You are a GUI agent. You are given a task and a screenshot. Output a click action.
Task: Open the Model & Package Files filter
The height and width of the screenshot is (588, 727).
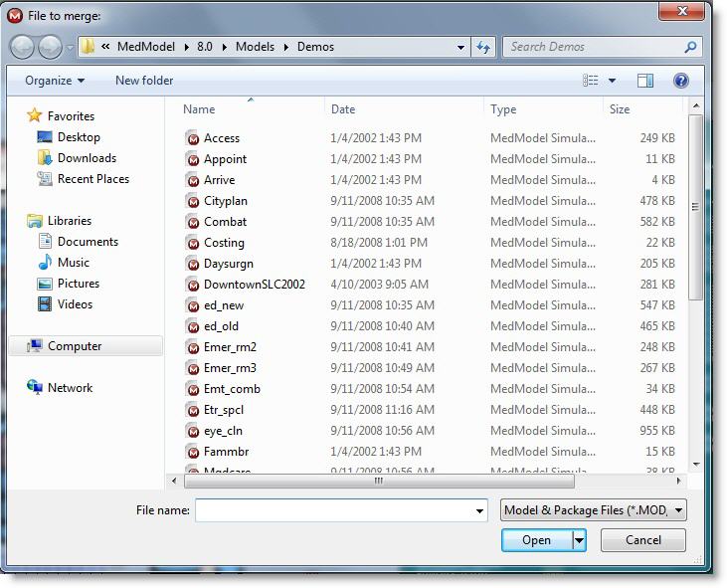pos(594,510)
